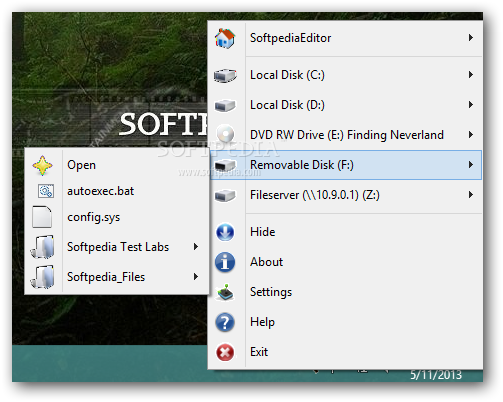Open Settings from the menu
Image resolution: width=503 pixels, height=402 pixels.
point(346,292)
